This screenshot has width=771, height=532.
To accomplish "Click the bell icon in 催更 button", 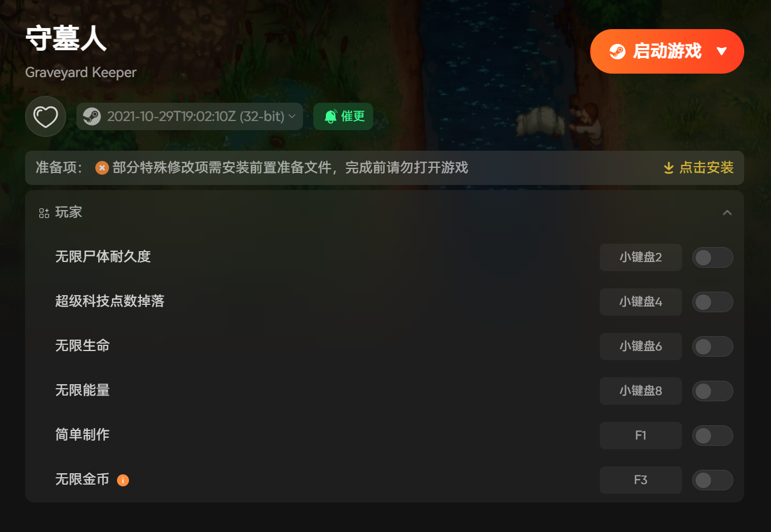I will tap(330, 116).
